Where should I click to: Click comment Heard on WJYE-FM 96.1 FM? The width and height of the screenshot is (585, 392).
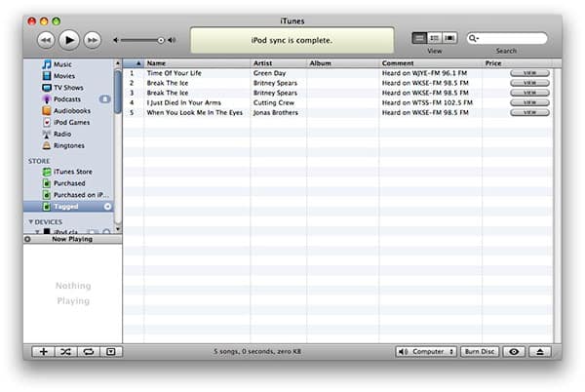coord(424,73)
